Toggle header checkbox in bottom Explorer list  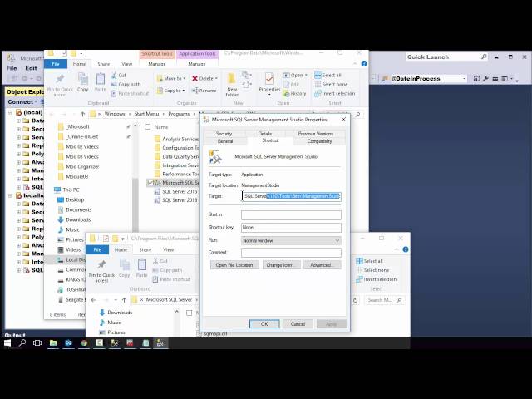[x=190, y=313]
